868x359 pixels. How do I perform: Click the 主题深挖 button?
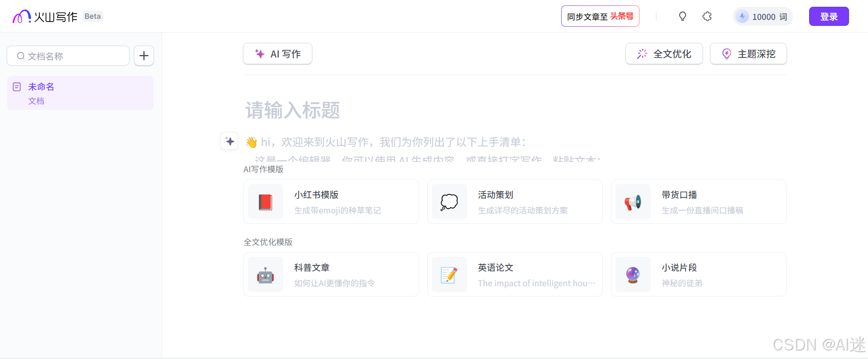point(748,54)
